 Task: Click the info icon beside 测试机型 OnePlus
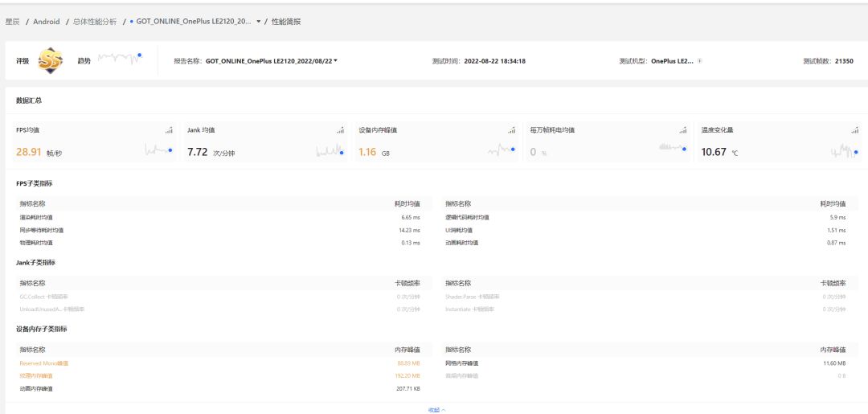(x=699, y=61)
